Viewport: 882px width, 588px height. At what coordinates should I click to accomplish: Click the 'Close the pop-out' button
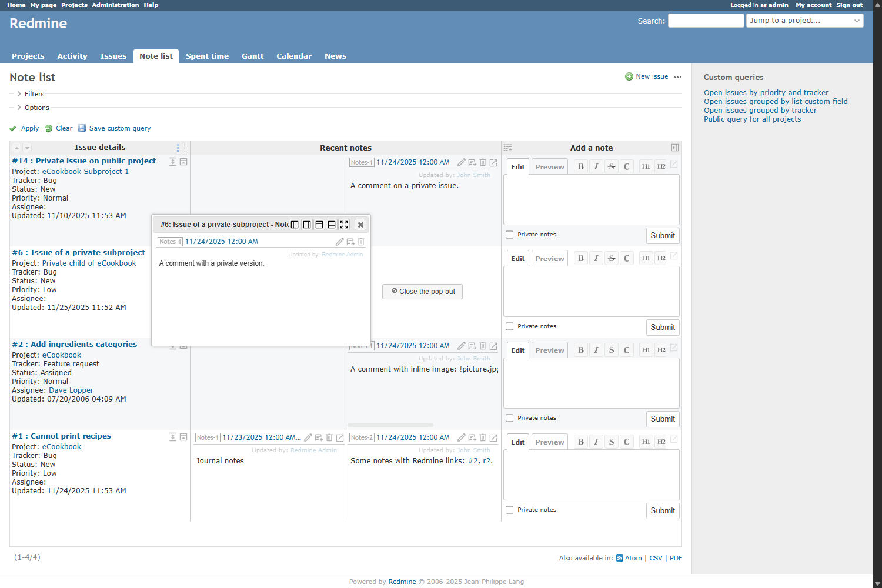tap(422, 292)
